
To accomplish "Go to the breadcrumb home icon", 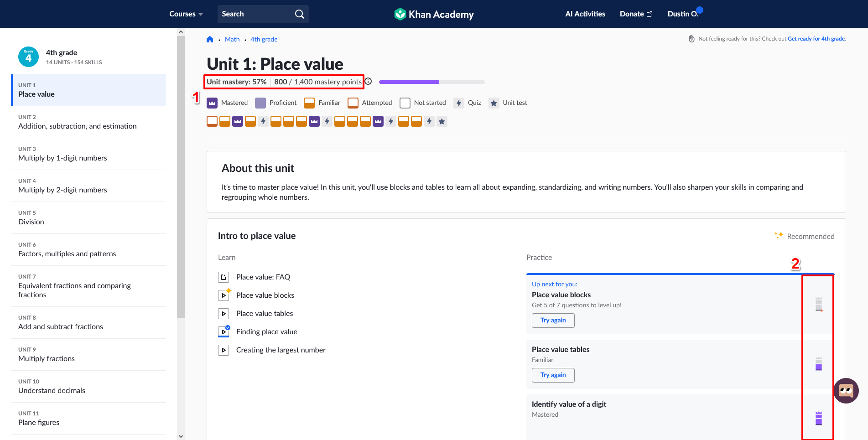I will pos(210,39).
